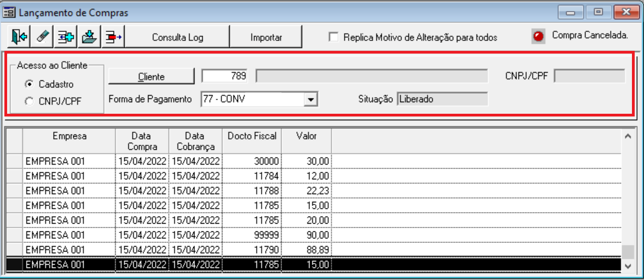The image size is (644, 280).
Task: Click the Valor column header
Action: 307,141
